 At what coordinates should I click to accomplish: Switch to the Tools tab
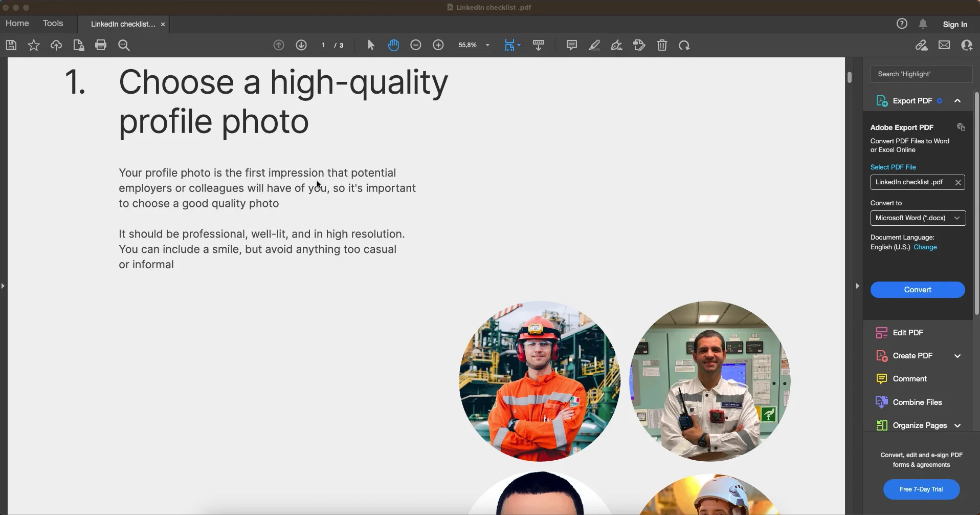pyautogui.click(x=53, y=24)
